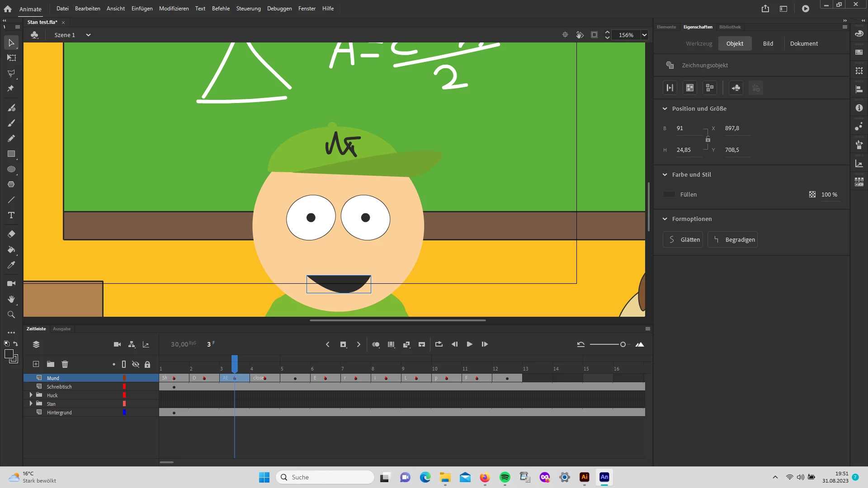Click the Begradigen button
The width and height of the screenshot is (868, 488).
pyautogui.click(x=733, y=239)
